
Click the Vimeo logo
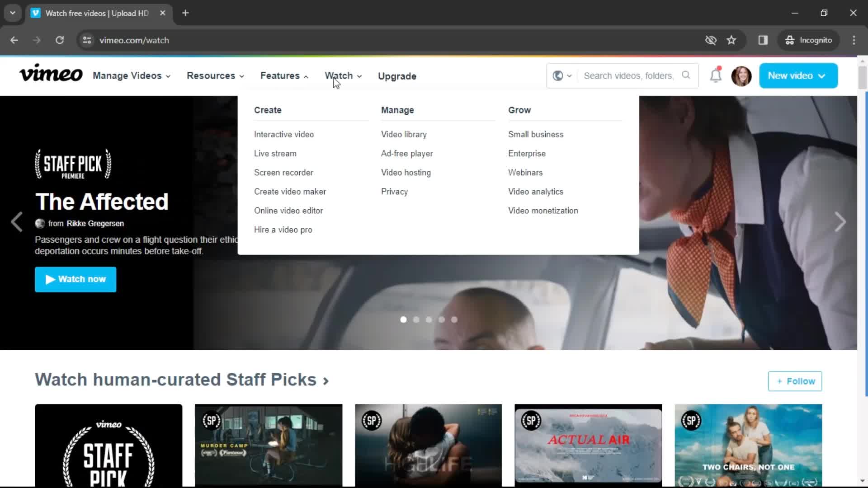click(x=51, y=73)
